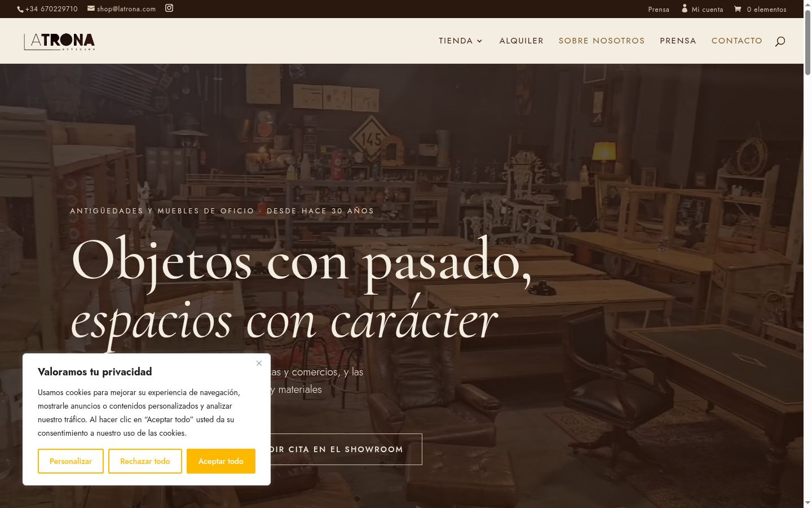Go to La Trona logo homepage
The height and width of the screenshot is (508, 812).
59,41
